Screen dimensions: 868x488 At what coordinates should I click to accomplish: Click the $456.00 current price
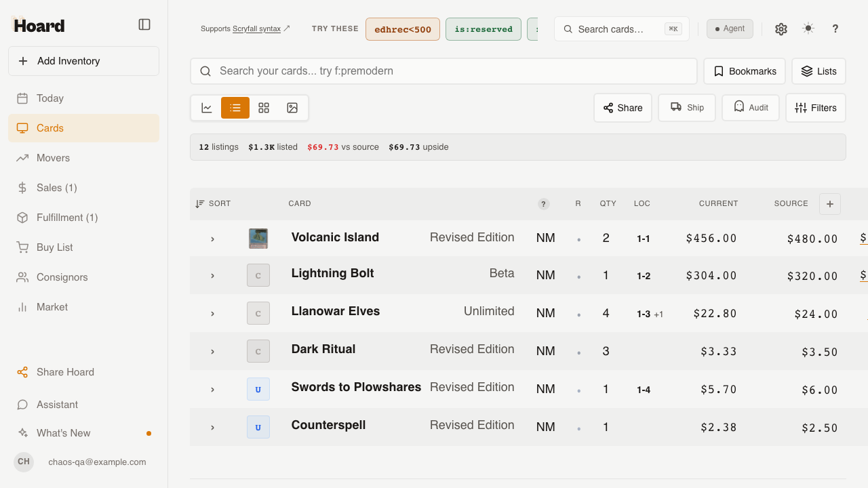tap(711, 239)
